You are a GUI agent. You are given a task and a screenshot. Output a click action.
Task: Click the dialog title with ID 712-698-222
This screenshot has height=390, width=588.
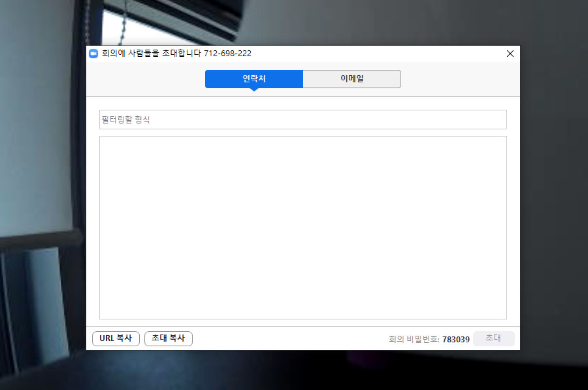tap(176, 54)
